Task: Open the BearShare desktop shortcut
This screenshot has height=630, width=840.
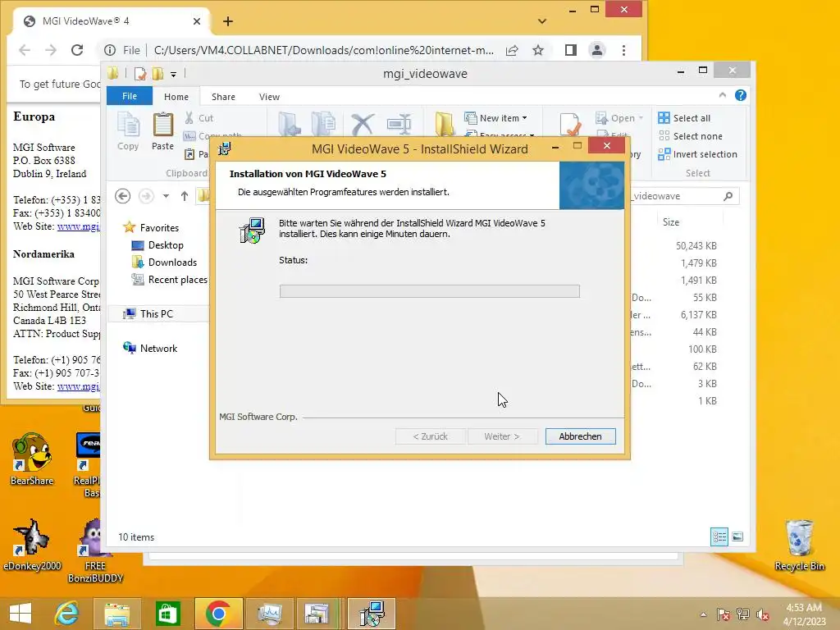Action: (32, 459)
